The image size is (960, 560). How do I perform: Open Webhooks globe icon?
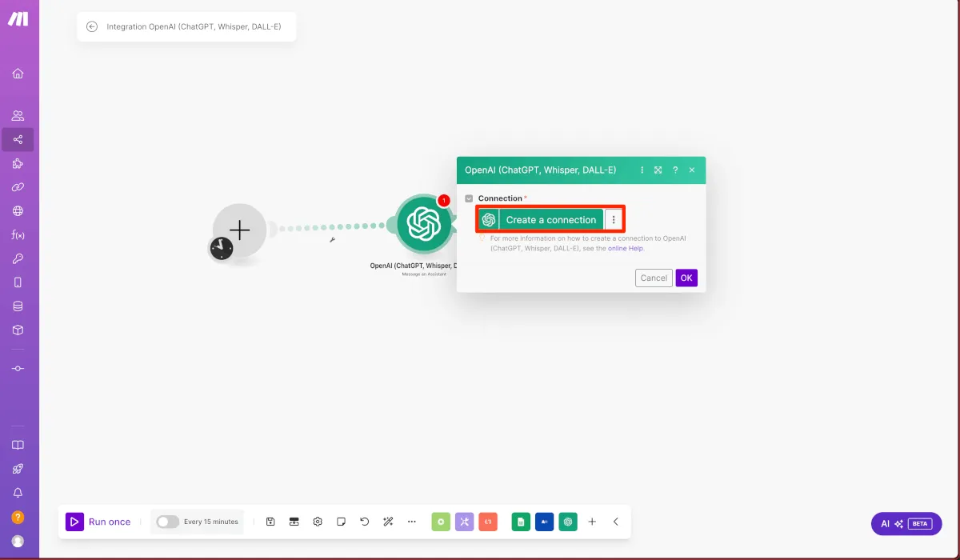click(x=18, y=211)
